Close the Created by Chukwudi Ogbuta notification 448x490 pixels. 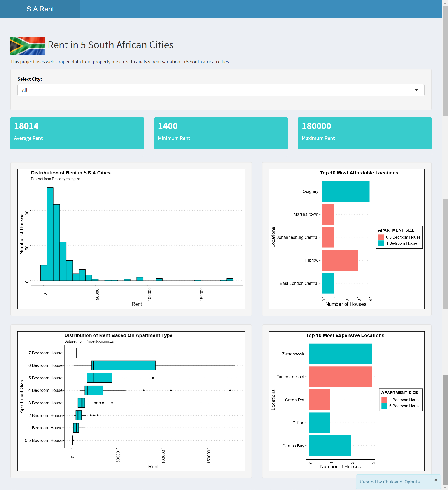(x=436, y=480)
